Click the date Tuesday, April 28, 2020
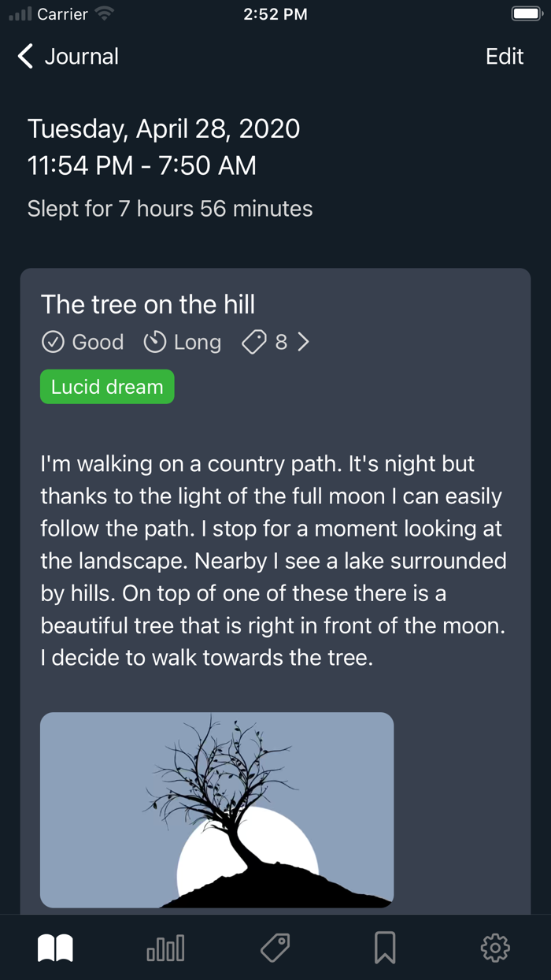 [163, 128]
